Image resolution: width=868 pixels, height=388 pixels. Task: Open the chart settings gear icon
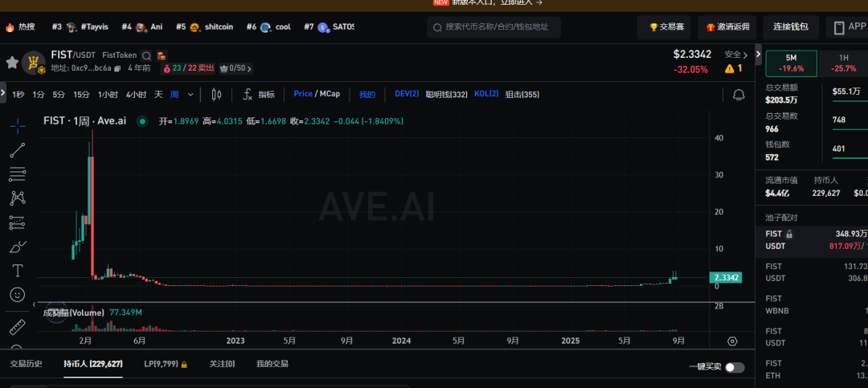click(x=732, y=341)
